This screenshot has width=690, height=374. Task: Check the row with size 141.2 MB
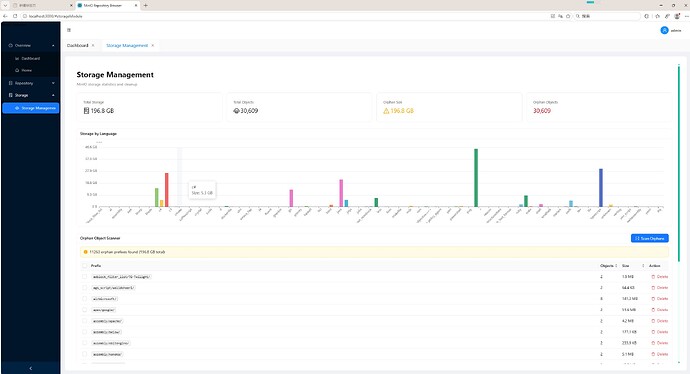coord(84,299)
